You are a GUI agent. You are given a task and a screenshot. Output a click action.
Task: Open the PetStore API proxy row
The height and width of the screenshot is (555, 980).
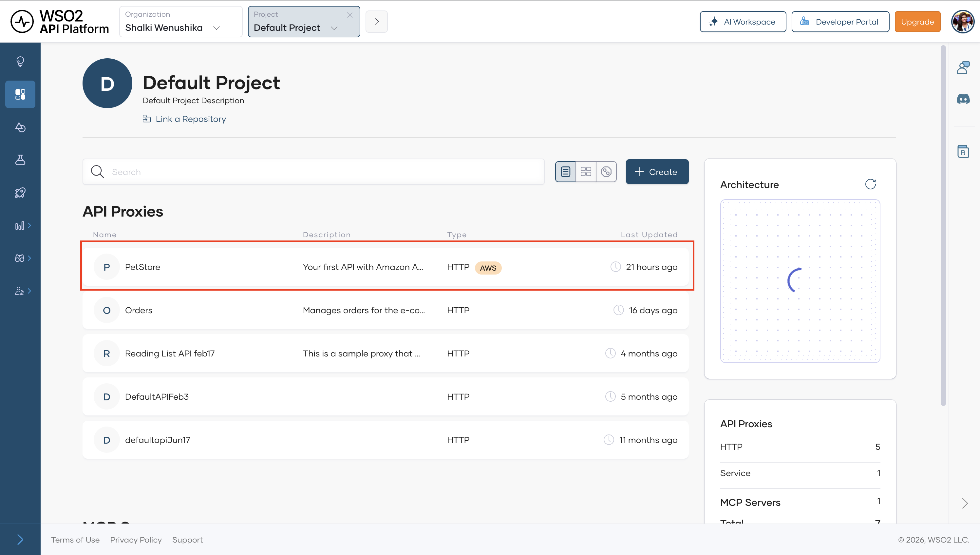[x=386, y=267]
